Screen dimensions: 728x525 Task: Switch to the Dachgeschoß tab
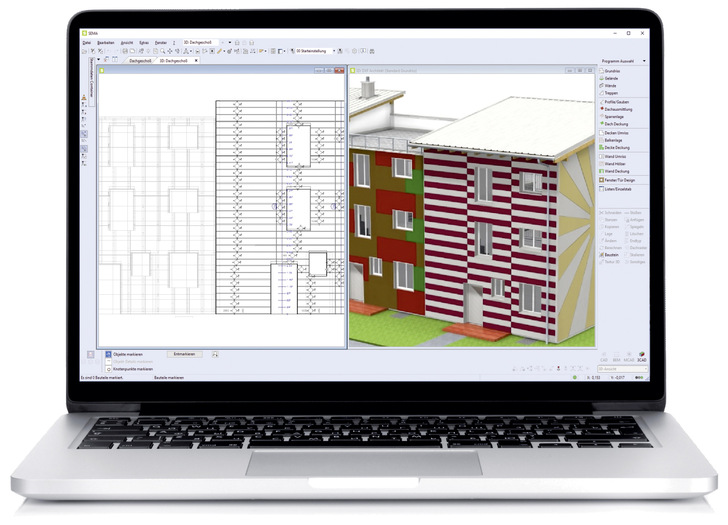pyautogui.click(x=140, y=61)
